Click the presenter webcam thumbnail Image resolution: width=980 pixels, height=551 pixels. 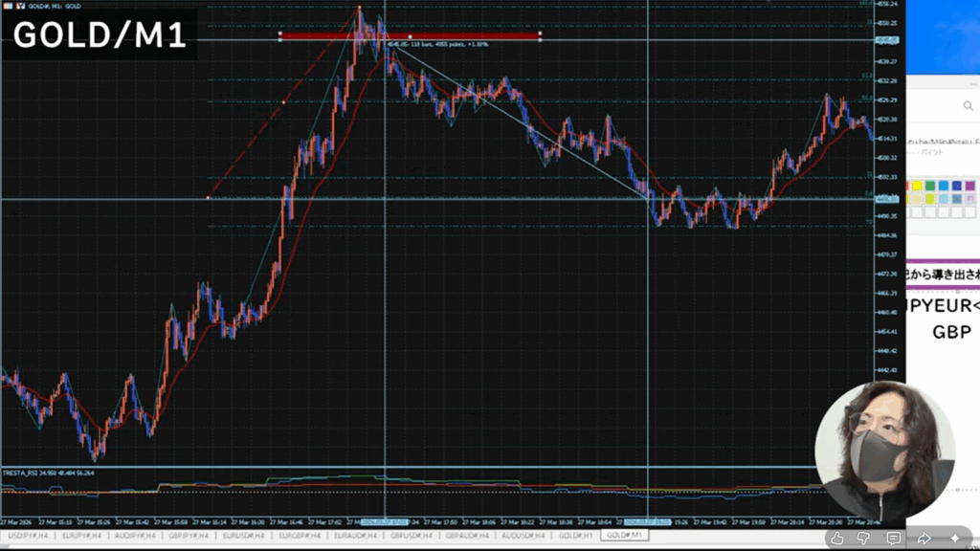tap(884, 450)
